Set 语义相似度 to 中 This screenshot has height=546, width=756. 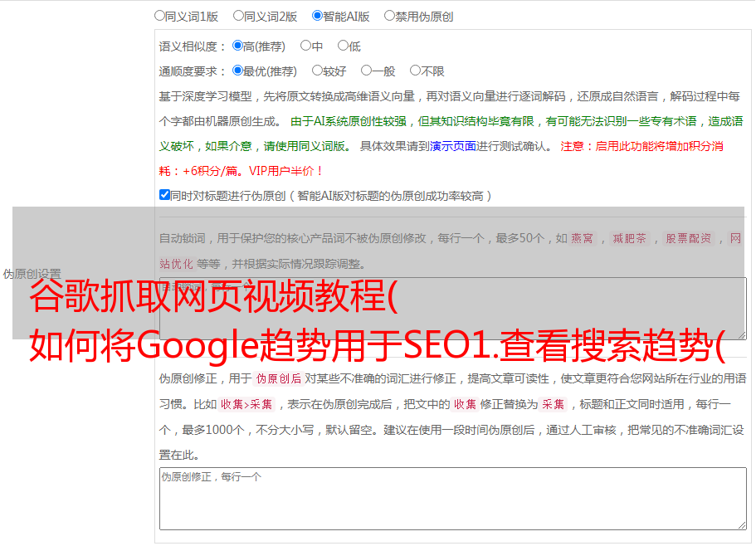click(x=306, y=46)
